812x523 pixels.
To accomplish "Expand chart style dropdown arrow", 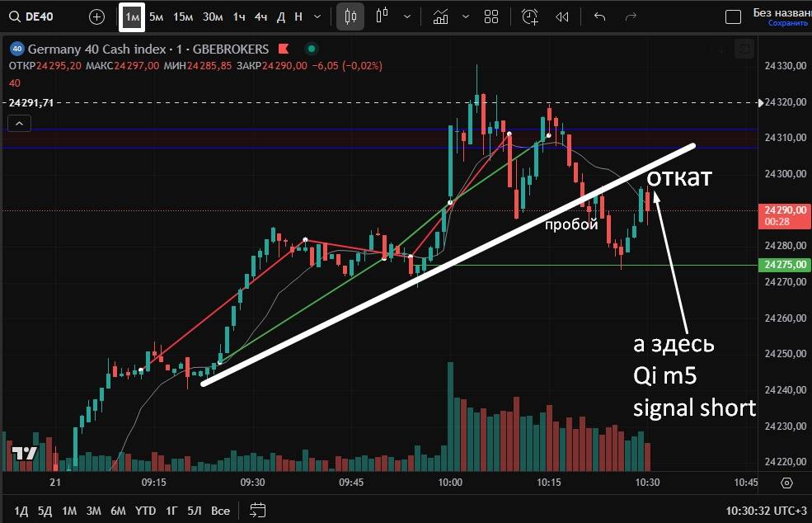I will [407, 16].
